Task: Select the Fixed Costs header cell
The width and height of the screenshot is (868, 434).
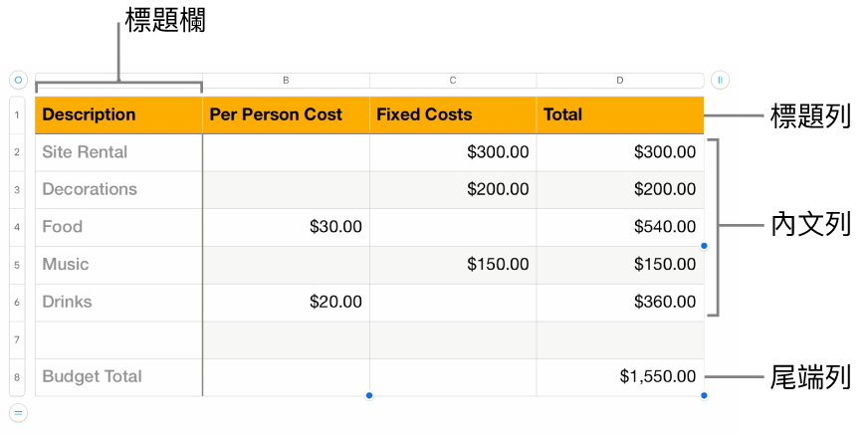Action: point(453,115)
